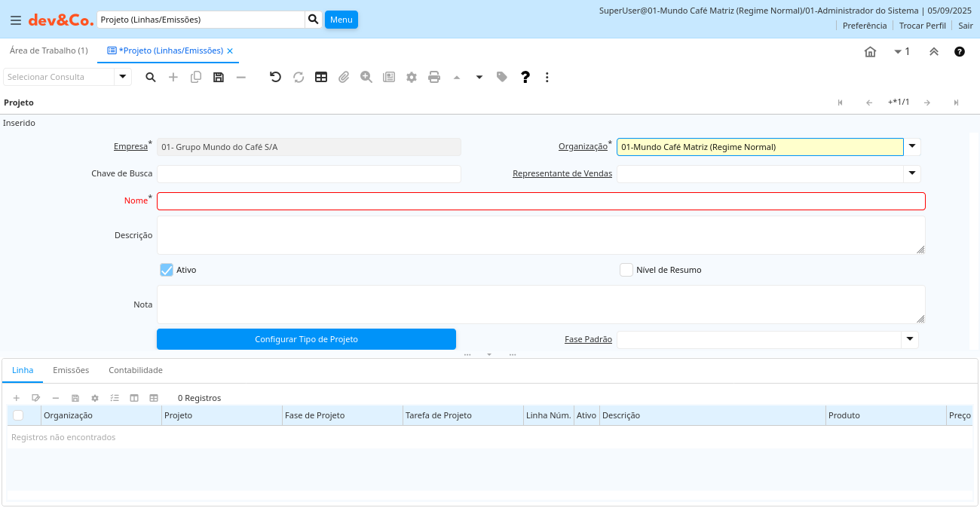Uncheck the Ativo checkbox
This screenshot has width=980, height=508.
point(167,270)
